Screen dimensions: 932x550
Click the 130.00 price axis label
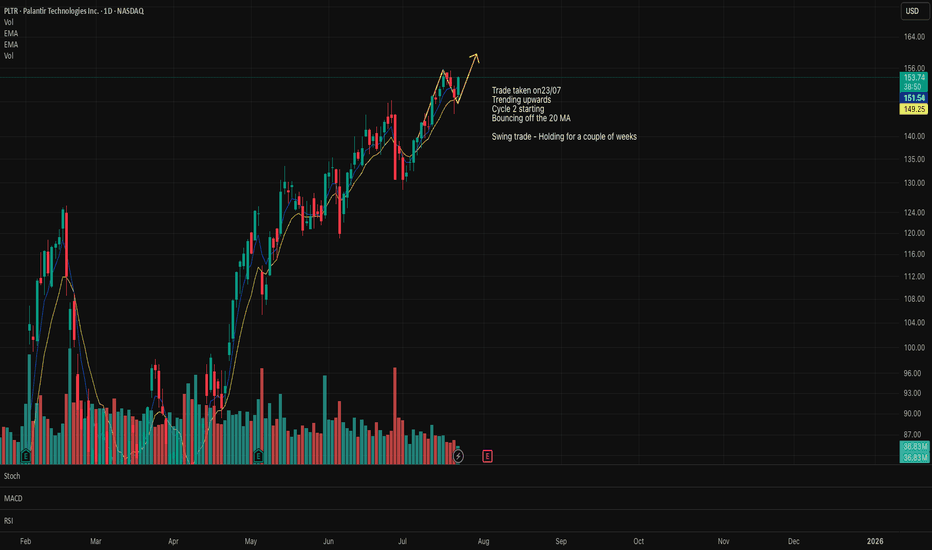click(914, 183)
